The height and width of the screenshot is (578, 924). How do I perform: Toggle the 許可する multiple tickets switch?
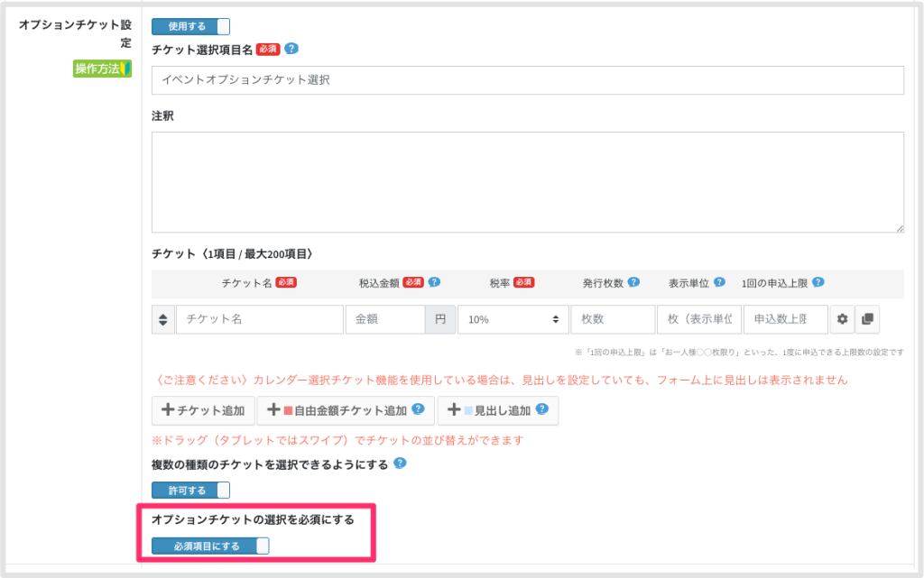[x=191, y=491]
